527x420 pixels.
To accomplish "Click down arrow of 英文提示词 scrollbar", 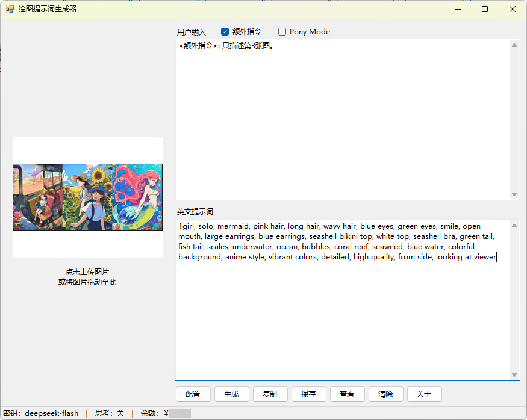I will tap(514, 375).
